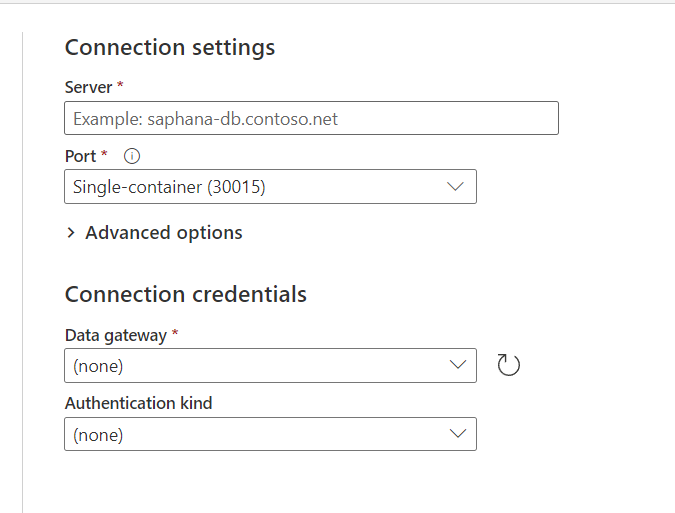Click the chevron in Authentication kind box

point(458,434)
